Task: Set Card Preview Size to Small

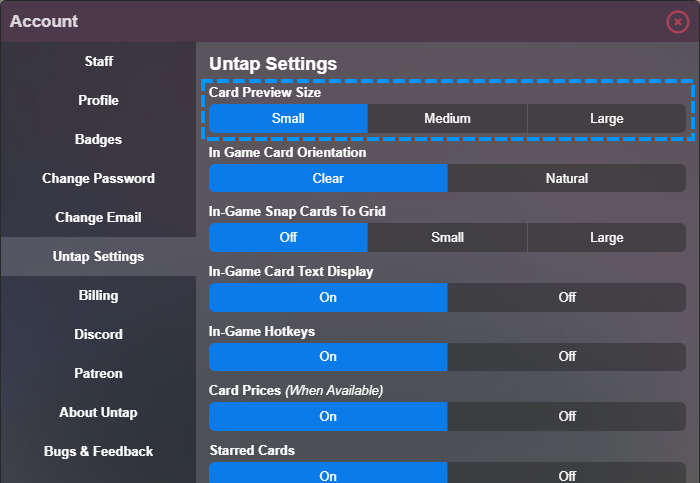Action: [288, 118]
